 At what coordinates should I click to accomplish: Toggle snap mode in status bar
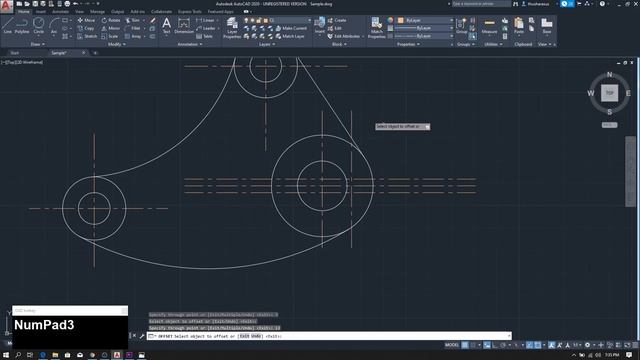[473, 345]
